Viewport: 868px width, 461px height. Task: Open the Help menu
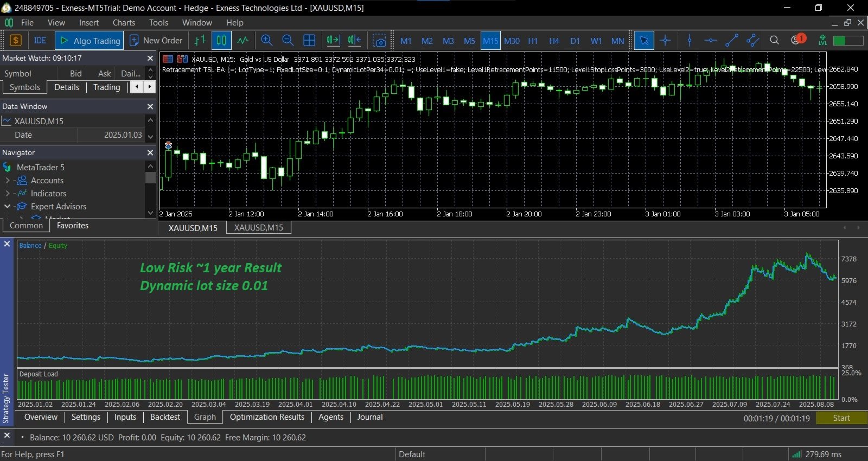235,23
